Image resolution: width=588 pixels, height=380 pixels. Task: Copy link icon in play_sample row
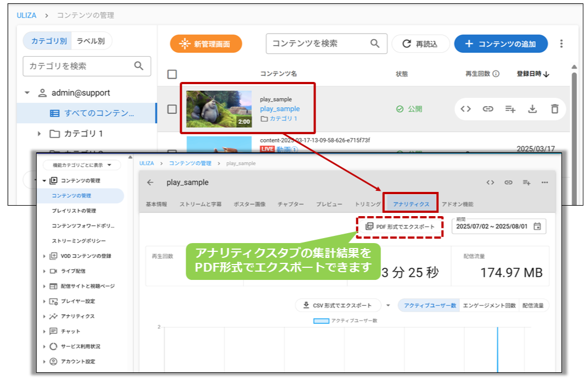tap(487, 109)
